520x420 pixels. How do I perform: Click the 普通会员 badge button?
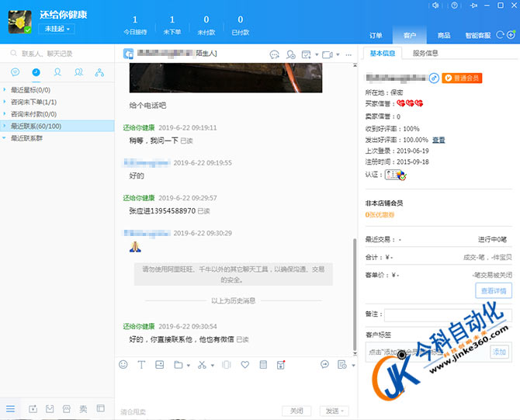click(462, 78)
